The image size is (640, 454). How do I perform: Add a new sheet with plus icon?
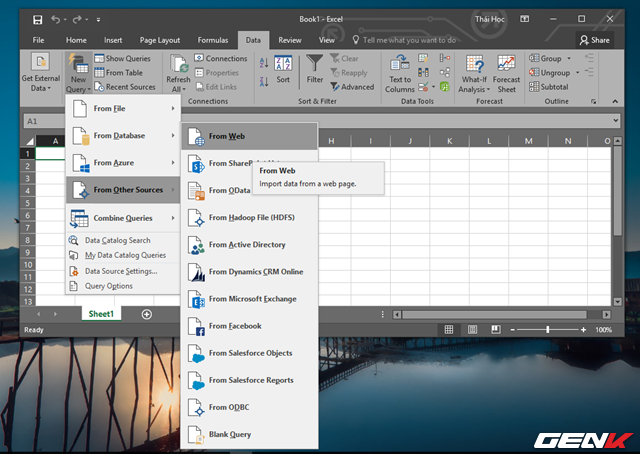[x=147, y=314]
